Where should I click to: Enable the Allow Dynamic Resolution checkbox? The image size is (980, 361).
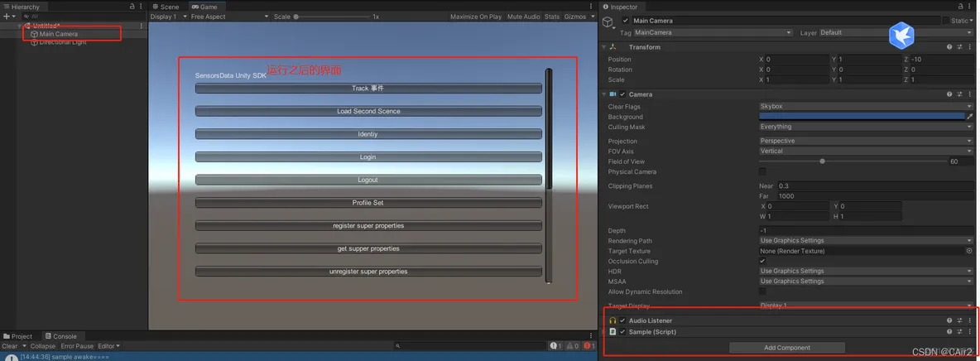(x=761, y=291)
